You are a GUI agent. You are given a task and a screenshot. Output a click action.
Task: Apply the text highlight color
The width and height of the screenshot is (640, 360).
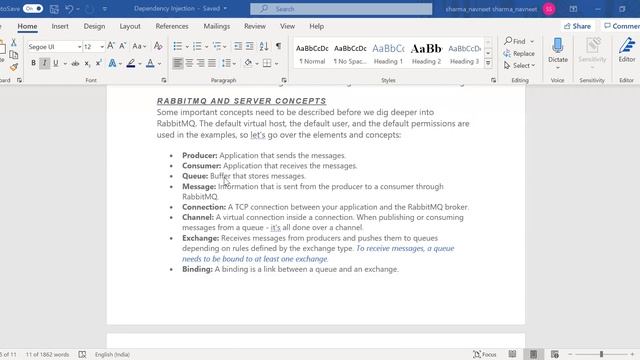tap(131, 63)
